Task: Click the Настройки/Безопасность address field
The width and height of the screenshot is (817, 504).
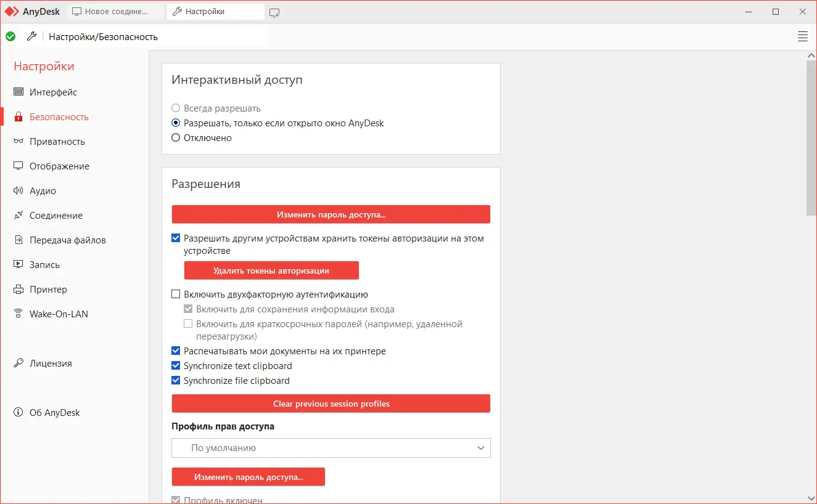Action: tap(155, 37)
